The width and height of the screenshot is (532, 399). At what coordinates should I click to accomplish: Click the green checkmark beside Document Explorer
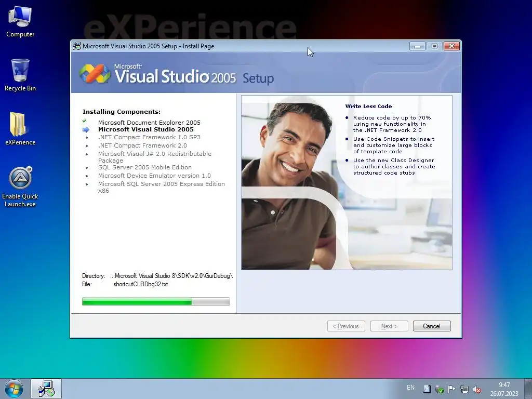pyautogui.click(x=85, y=121)
